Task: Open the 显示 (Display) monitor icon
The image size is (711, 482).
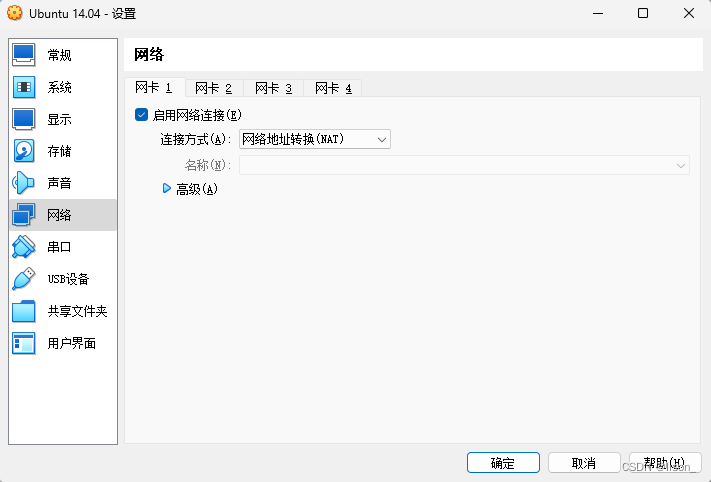Action: click(x=24, y=119)
